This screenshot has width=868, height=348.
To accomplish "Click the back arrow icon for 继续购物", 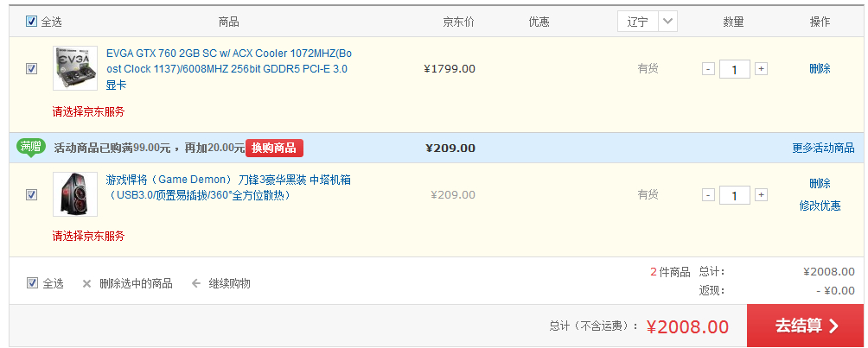I will pos(195,283).
